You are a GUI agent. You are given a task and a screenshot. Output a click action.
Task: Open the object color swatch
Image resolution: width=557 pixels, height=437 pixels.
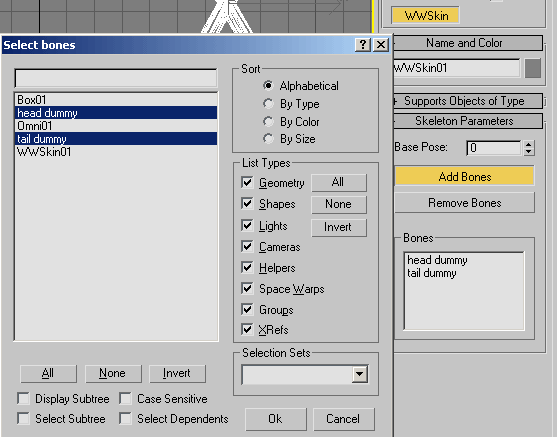[x=533, y=68]
